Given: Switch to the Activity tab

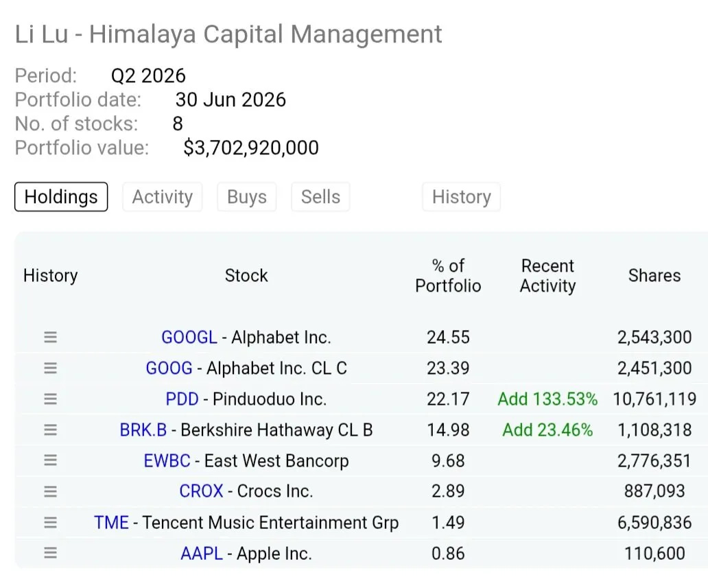Looking at the screenshot, I should tap(163, 197).
